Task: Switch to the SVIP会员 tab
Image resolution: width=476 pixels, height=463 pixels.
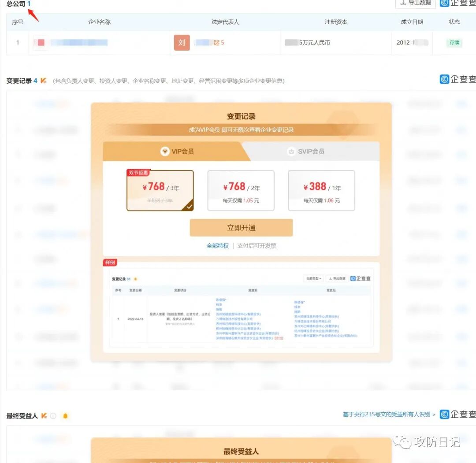Action: point(311,151)
